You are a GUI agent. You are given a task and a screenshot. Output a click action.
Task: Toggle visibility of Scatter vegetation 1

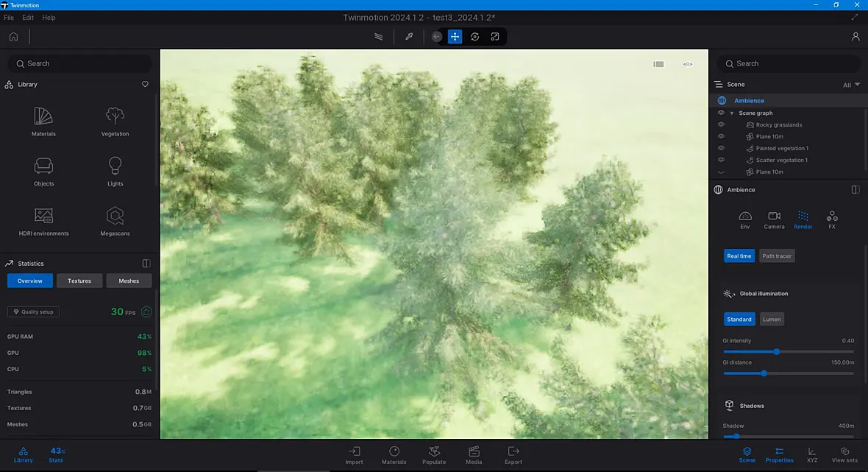(x=721, y=160)
